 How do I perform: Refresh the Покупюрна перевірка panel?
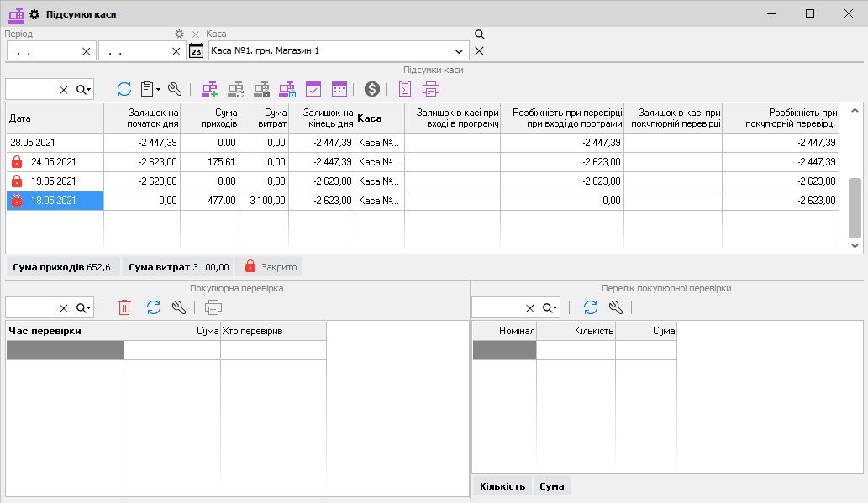tap(153, 307)
